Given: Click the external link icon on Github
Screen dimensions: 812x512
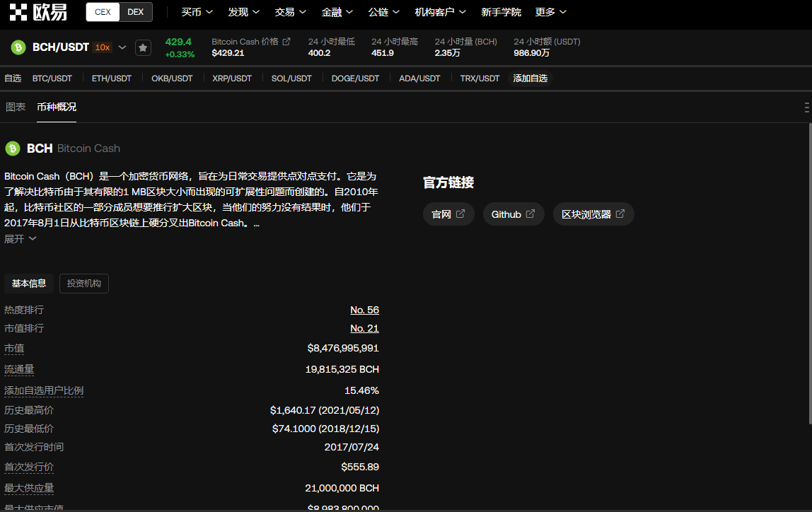Looking at the screenshot, I should pyautogui.click(x=530, y=214).
